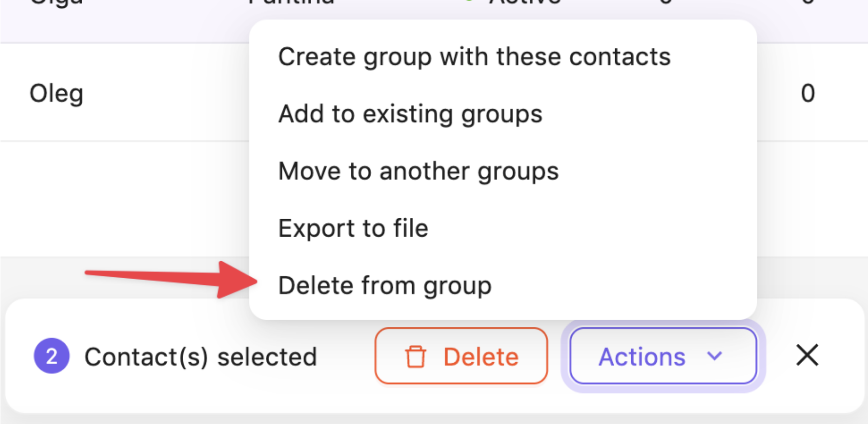Pick Move to another groups option
Image resolution: width=868 pixels, height=424 pixels.
(x=419, y=171)
